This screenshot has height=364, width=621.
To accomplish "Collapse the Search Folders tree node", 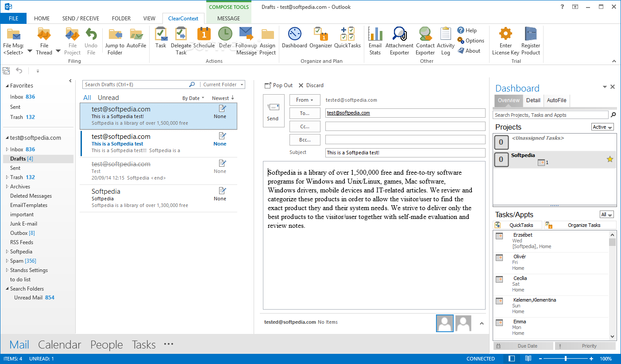I will tap(7, 289).
